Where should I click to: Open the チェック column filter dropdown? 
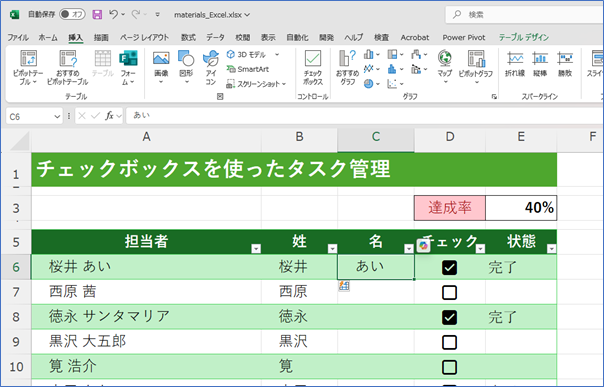click(480, 249)
